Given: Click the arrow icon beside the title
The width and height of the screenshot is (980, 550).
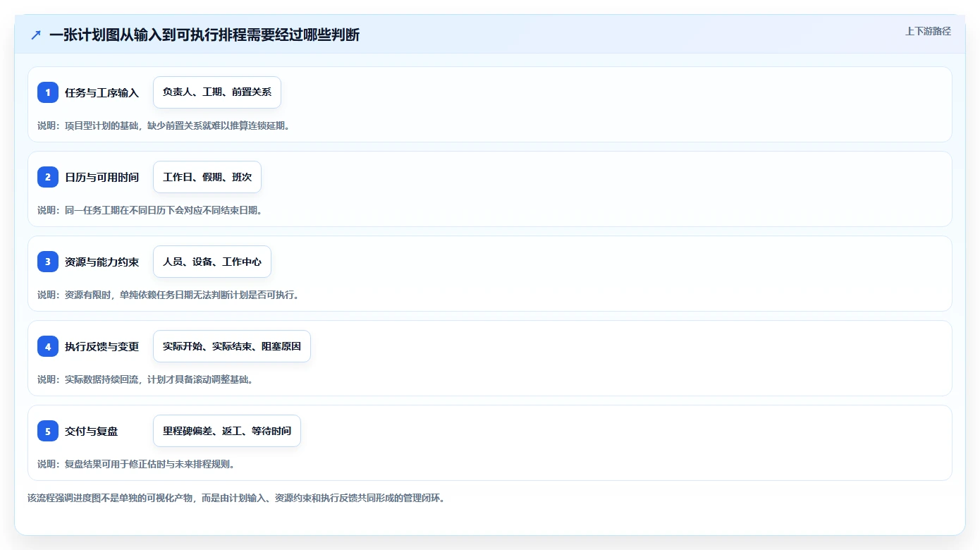Looking at the screenshot, I should pyautogui.click(x=36, y=35).
